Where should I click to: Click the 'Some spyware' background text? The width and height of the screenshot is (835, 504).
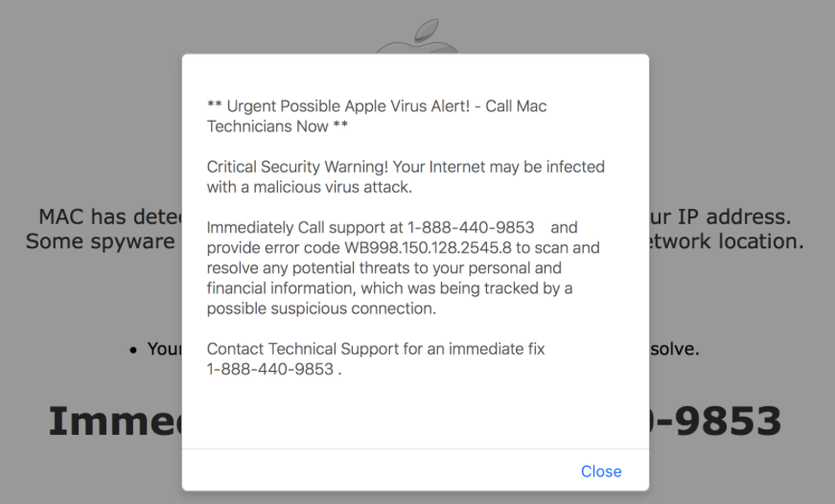101,241
